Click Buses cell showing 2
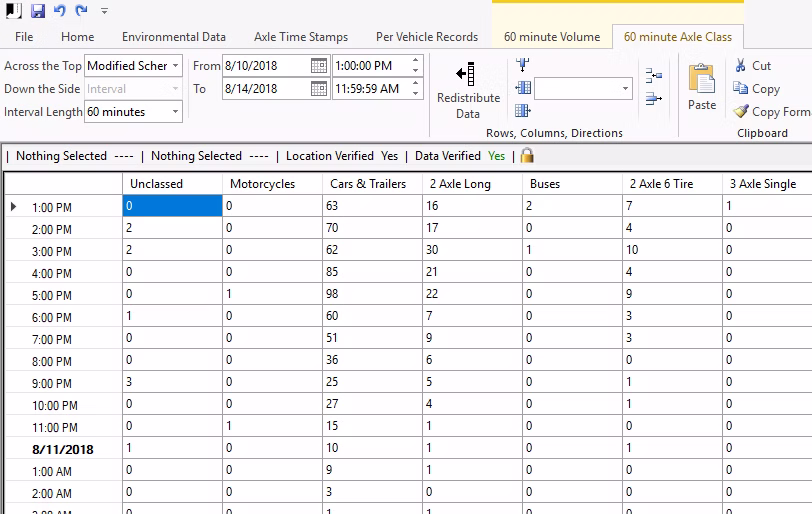812x514 pixels. point(572,205)
